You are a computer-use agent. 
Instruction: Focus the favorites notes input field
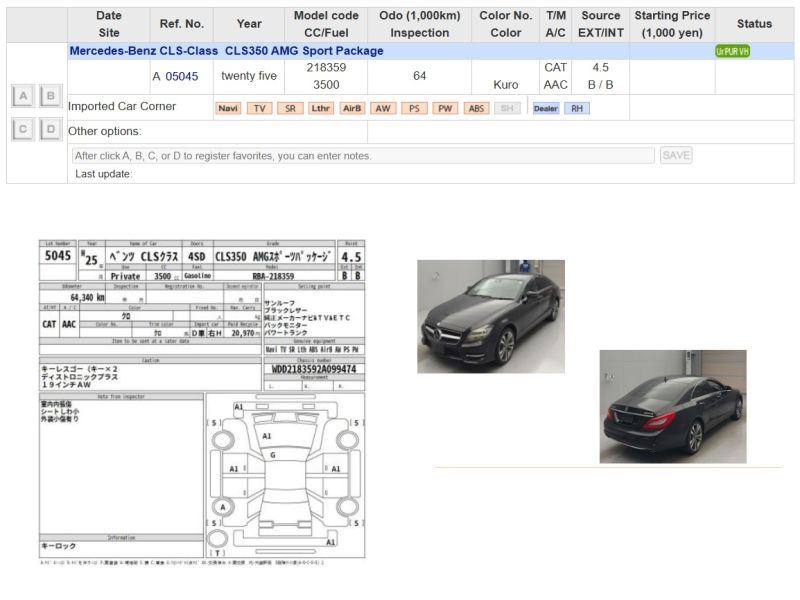[363, 156]
